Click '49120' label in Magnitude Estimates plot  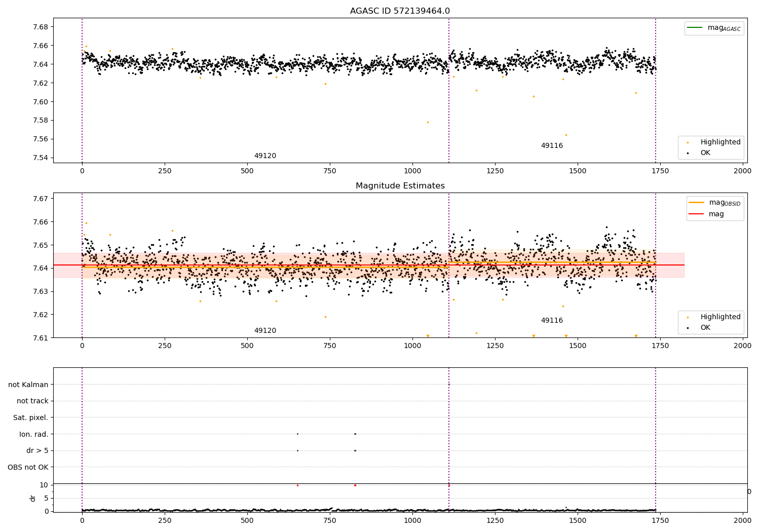[x=265, y=331]
